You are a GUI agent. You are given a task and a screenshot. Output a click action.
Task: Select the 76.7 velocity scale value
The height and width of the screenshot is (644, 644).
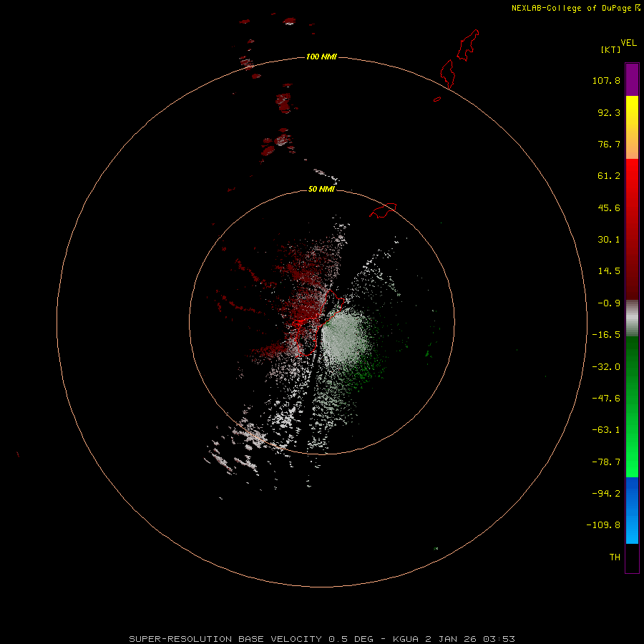(x=609, y=144)
